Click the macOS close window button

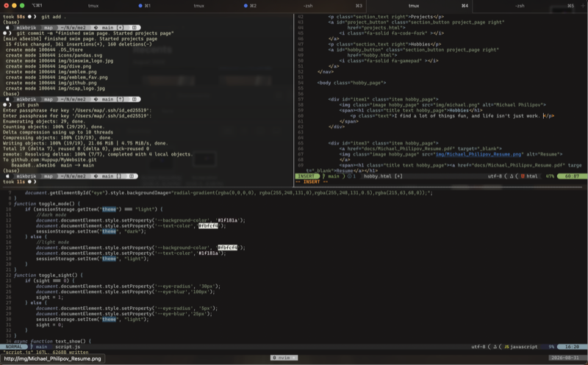tap(6, 6)
